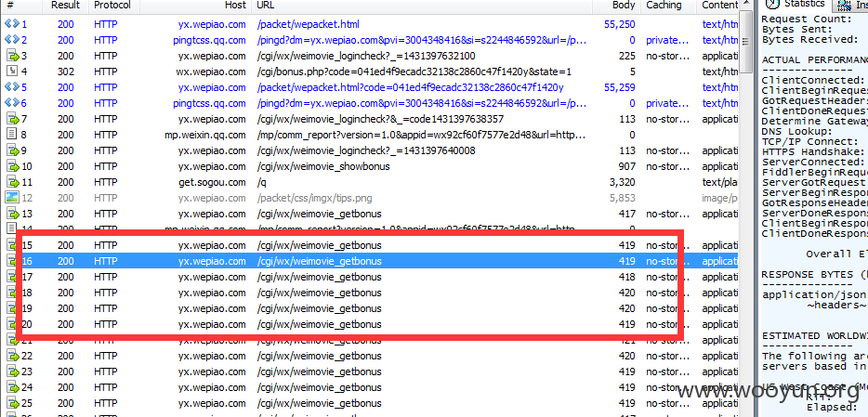
Task: Click the JSON icon of session 7
Action: pos(12,119)
